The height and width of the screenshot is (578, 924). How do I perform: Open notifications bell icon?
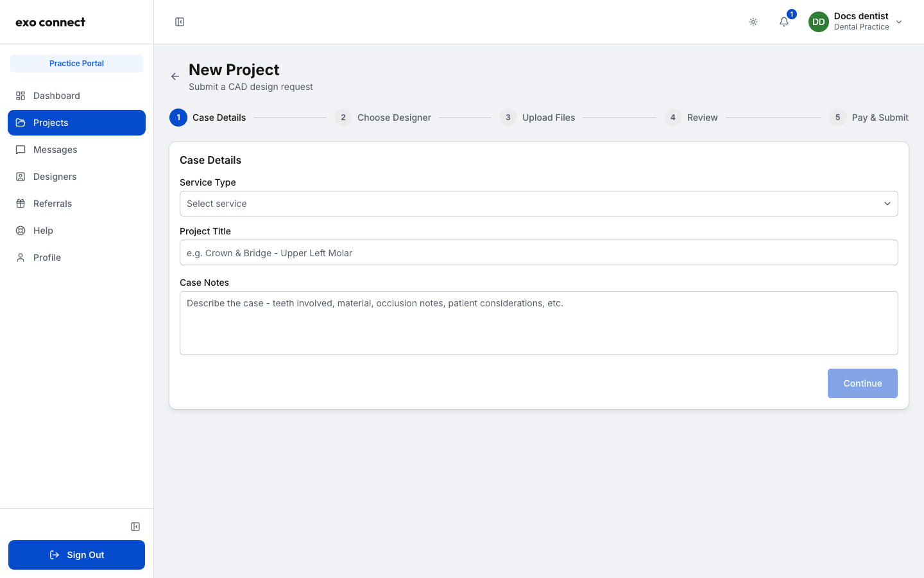[x=784, y=22]
